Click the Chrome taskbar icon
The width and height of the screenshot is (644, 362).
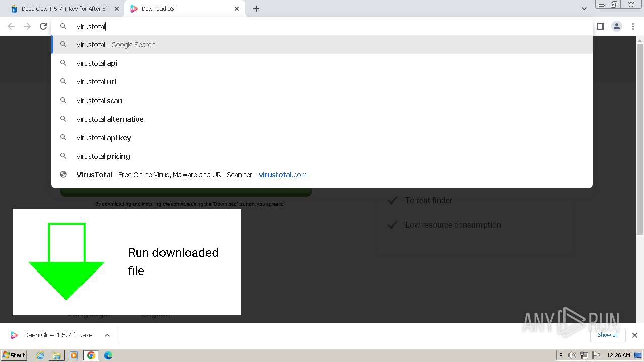pos(91,355)
